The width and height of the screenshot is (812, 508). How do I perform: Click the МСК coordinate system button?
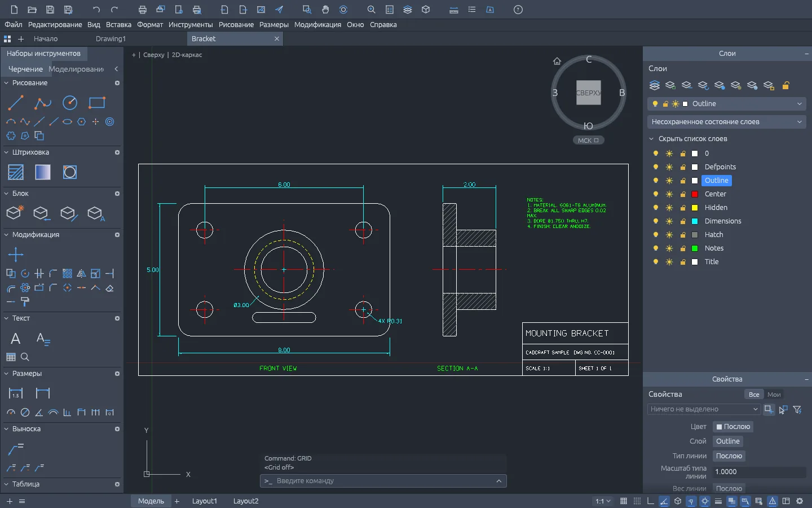(x=588, y=141)
